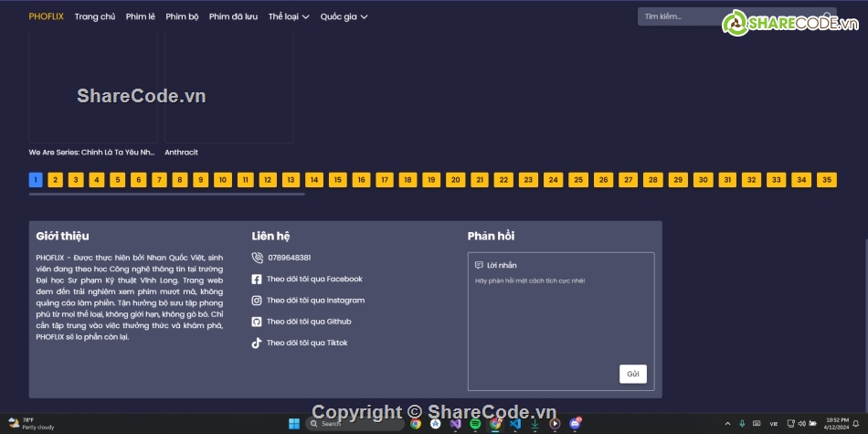Image resolution: width=868 pixels, height=434 pixels.
Task: Open the download manager taskbar icon
Action: 535,424
